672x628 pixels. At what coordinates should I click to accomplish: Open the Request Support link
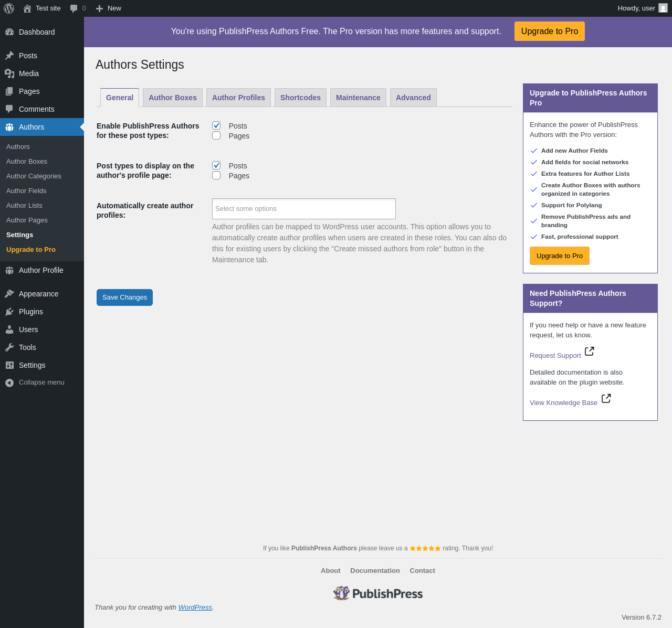click(555, 356)
